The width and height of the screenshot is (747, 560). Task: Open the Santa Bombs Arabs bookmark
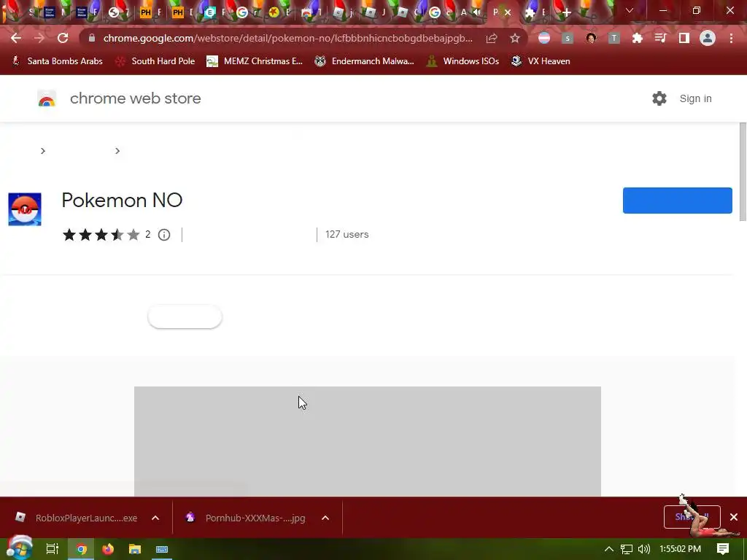coord(57,61)
